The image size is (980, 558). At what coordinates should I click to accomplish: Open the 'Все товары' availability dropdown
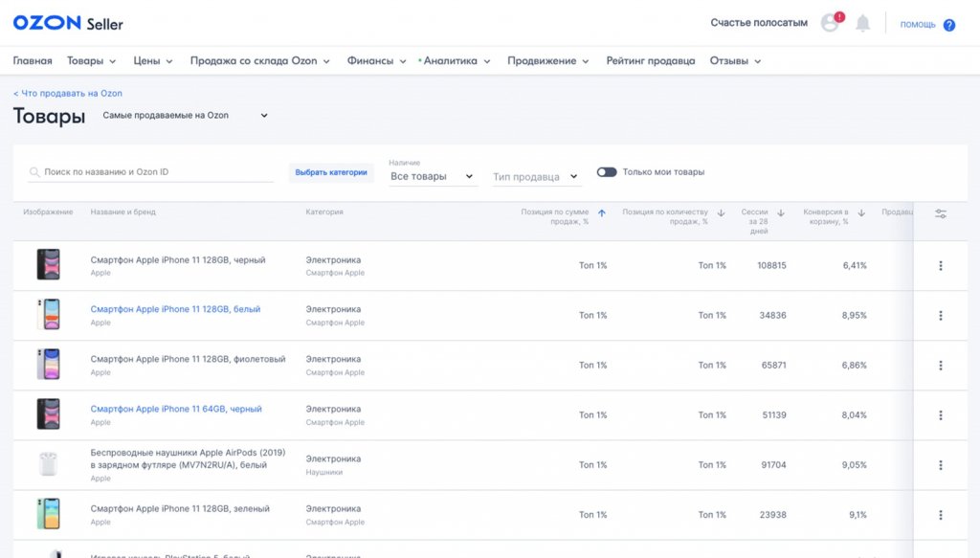pos(432,177)
